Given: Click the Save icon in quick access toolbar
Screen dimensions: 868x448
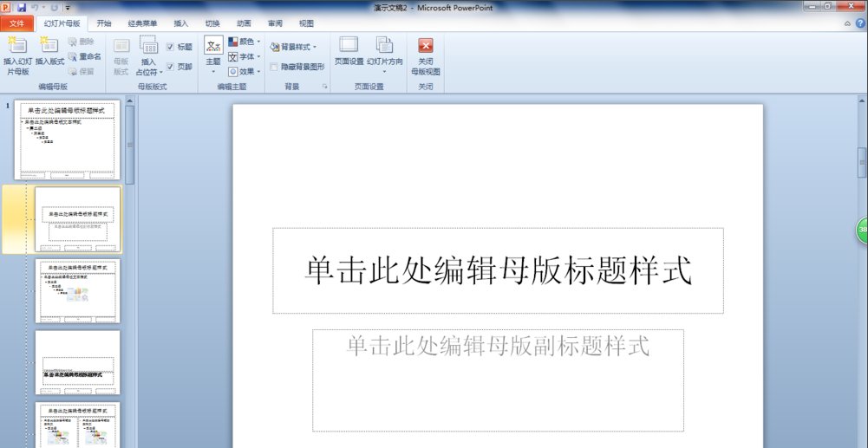Looking at the screenshot, I should point(22,7).
